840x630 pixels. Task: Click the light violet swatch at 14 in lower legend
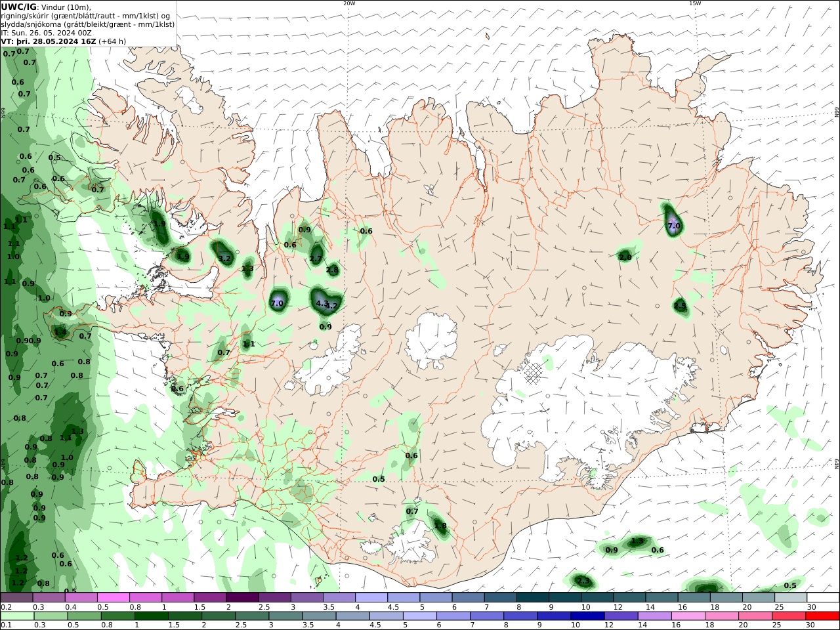[654, 616]
